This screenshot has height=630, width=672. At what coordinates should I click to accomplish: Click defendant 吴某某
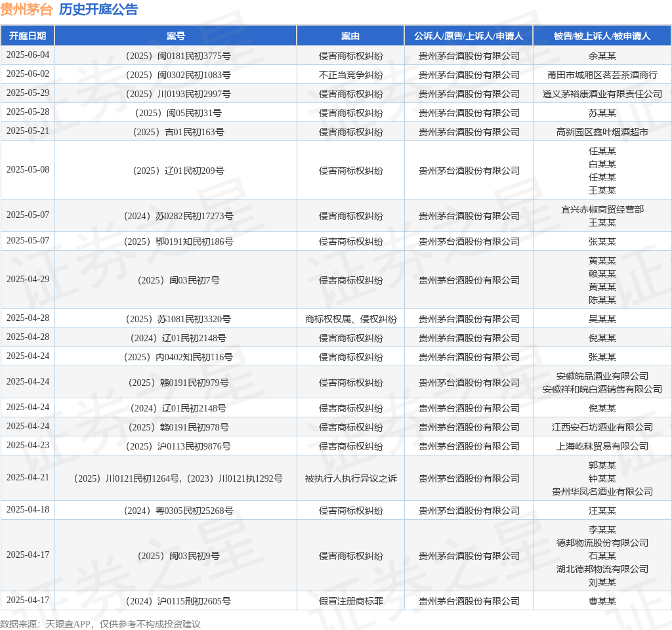[x=602, y=320]
